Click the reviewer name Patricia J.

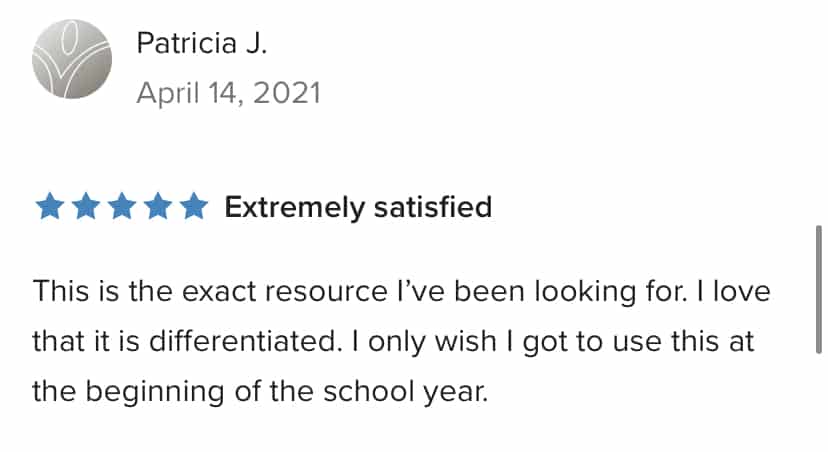coord(202,43)
